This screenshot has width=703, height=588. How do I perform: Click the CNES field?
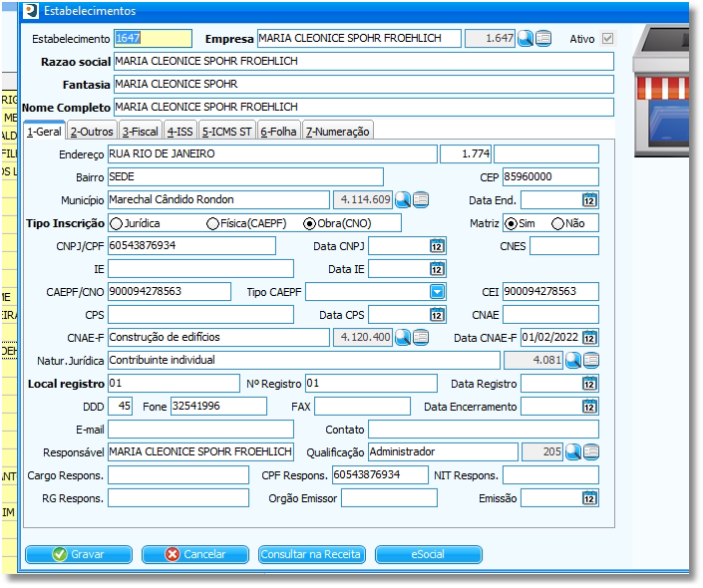point(564,246)
